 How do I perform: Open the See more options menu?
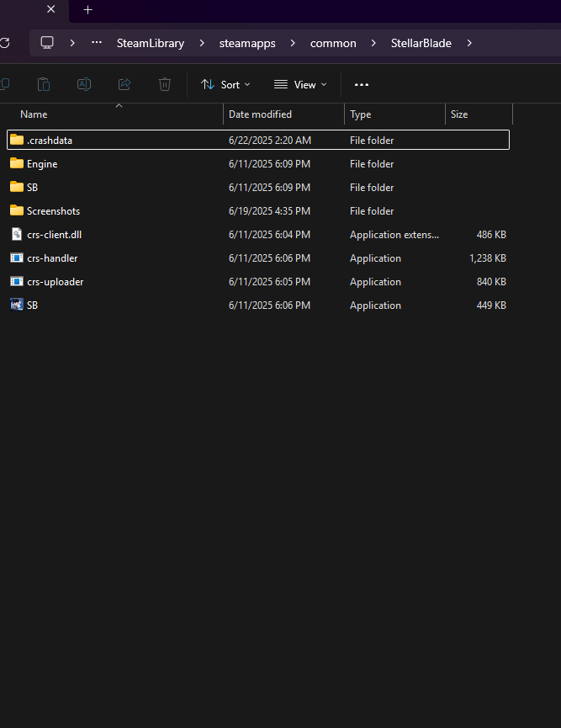coord(362,84)
